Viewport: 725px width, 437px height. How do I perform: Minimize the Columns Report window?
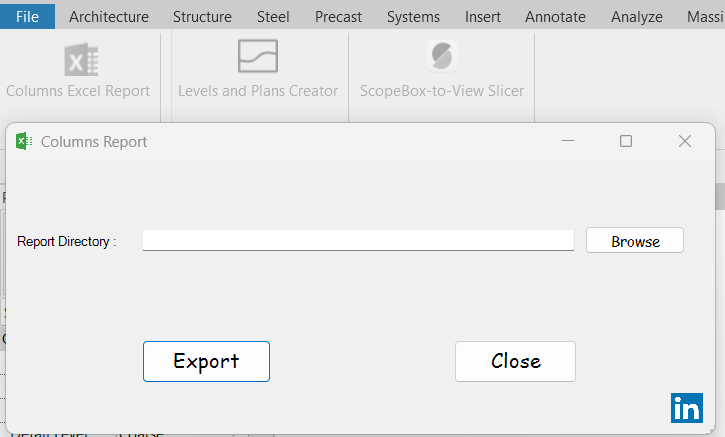[567, 141]
